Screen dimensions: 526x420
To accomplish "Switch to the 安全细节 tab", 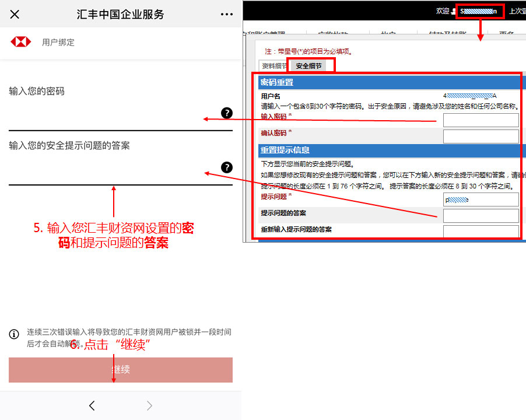I will (308, 66).
